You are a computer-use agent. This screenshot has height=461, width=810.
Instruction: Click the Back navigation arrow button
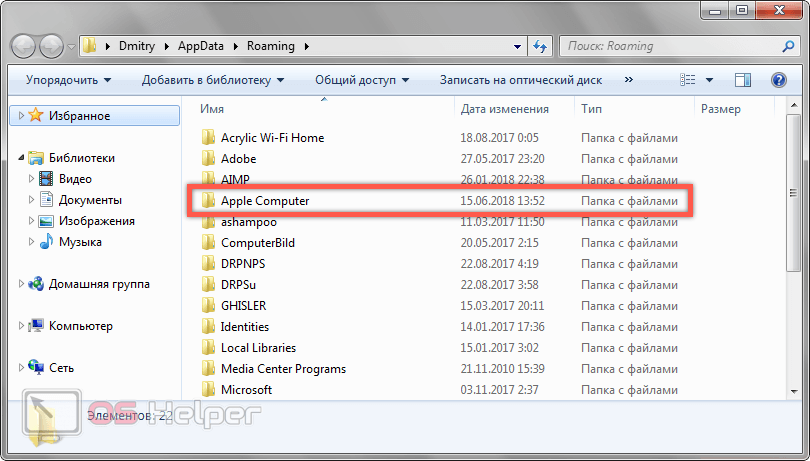25,46
